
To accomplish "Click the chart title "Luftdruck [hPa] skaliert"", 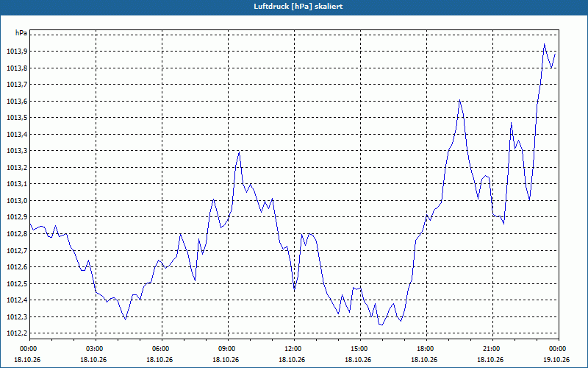I will pos(298,7).
